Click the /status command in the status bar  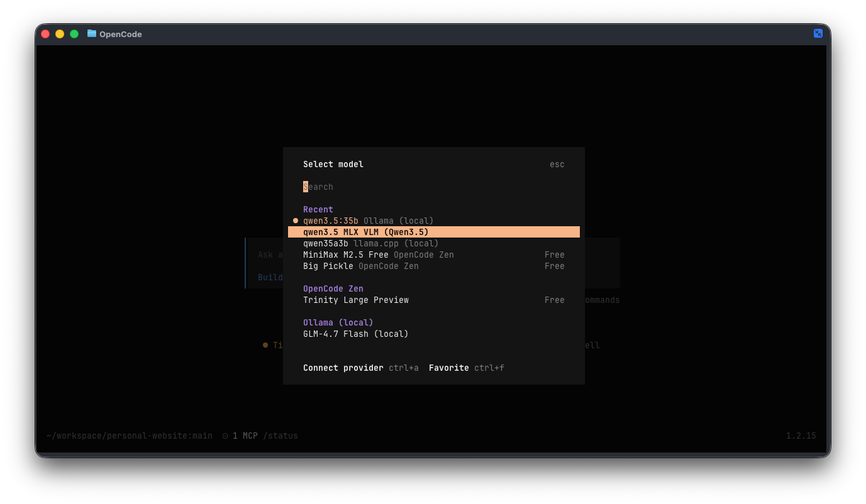coord(280,436)
